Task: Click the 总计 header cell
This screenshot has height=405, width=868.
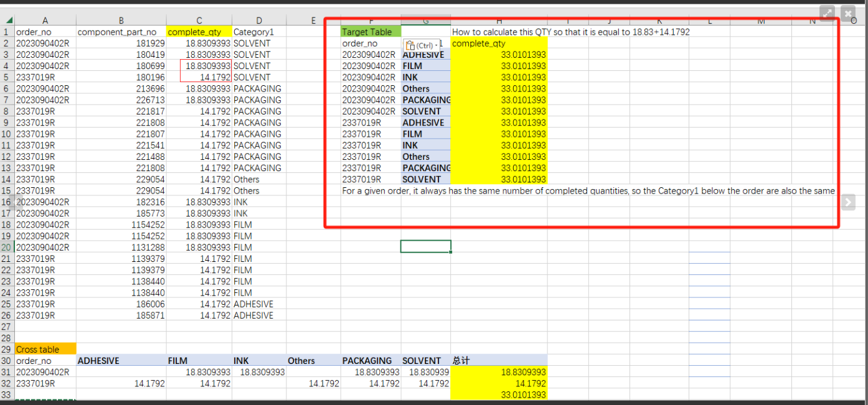Action: pyautogui.click(x=499, y=361)
